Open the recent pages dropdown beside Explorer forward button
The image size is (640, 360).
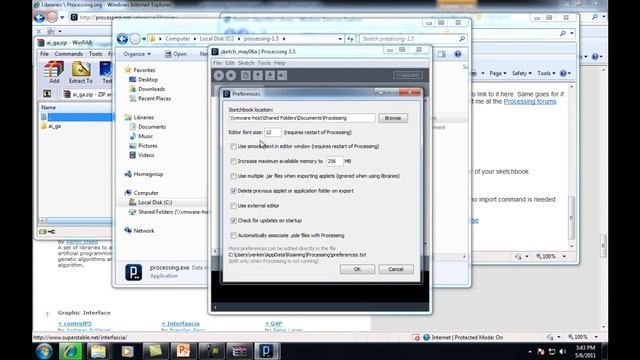pyautogui.click(x=144, y=39)
